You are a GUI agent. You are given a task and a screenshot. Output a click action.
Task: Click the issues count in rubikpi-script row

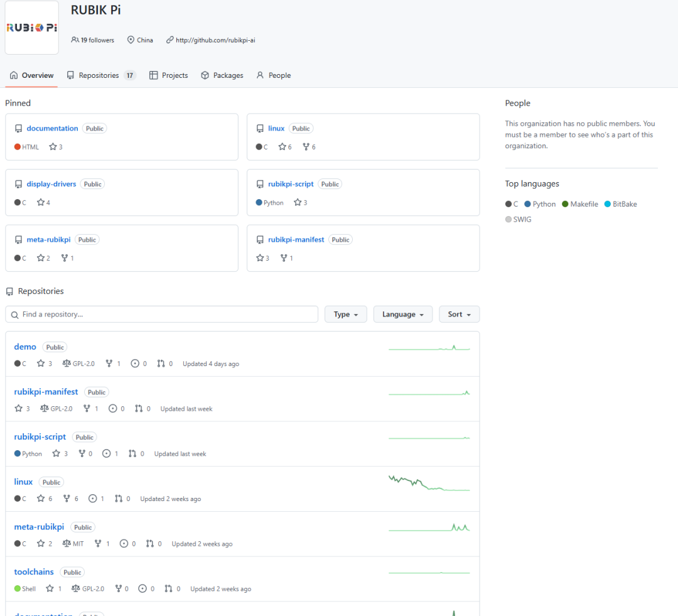click(x=116, y=453)
